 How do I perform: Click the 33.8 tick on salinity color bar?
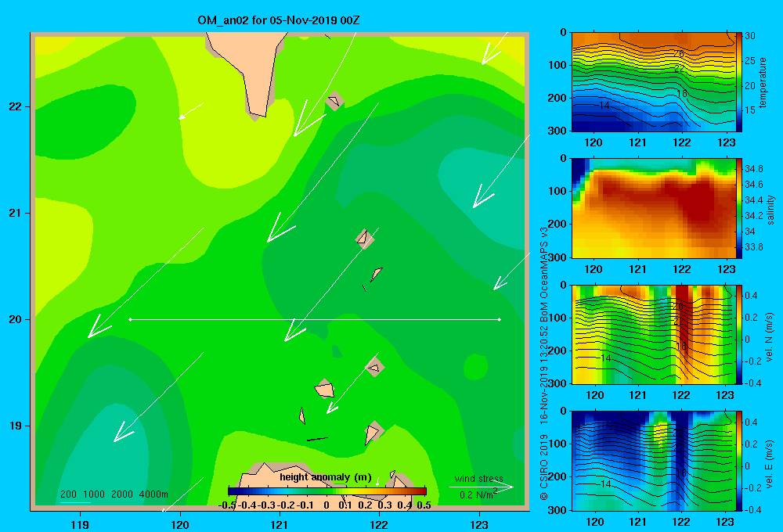pyautogui.click(x=753, y=247)
